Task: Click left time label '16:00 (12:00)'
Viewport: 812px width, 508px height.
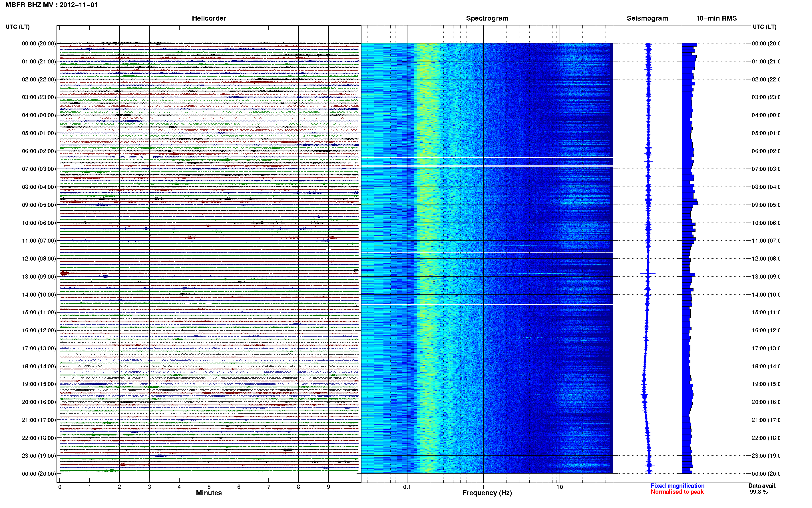Action: tap(39, 330)
